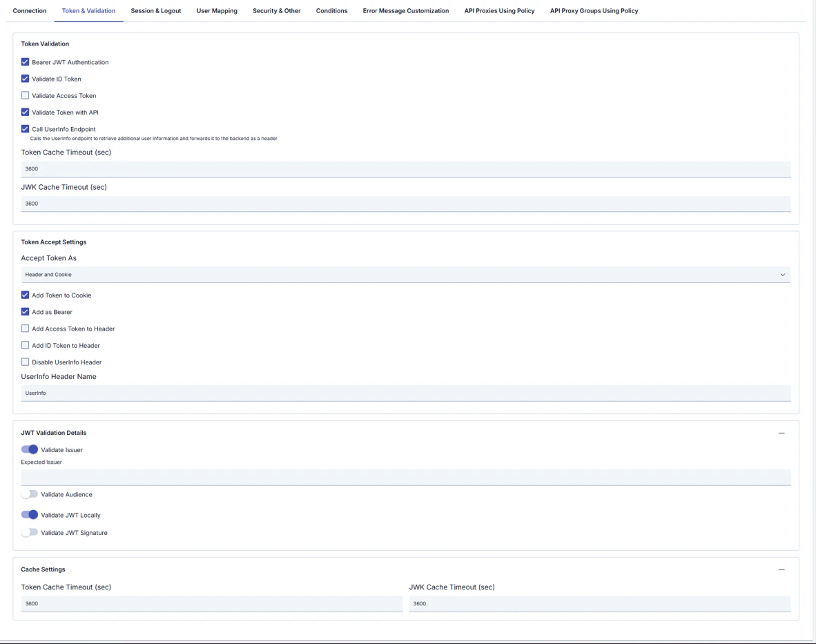816x644 pixels.
Task: Disable Validate ID Token
Action: point(25,79)
